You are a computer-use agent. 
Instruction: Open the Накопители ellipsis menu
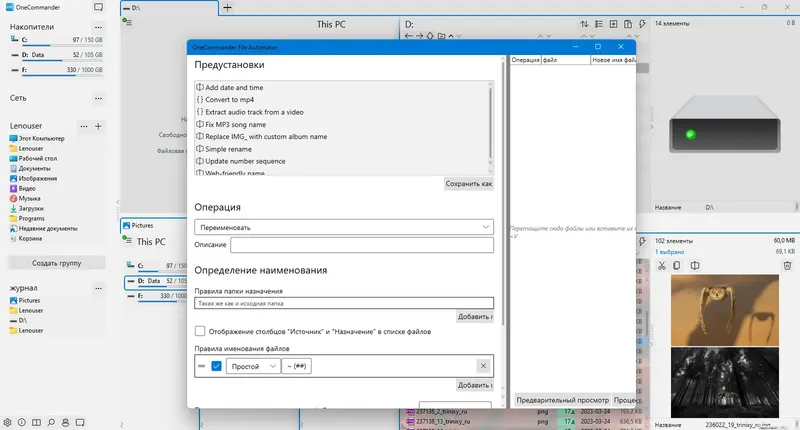point(98,27)
